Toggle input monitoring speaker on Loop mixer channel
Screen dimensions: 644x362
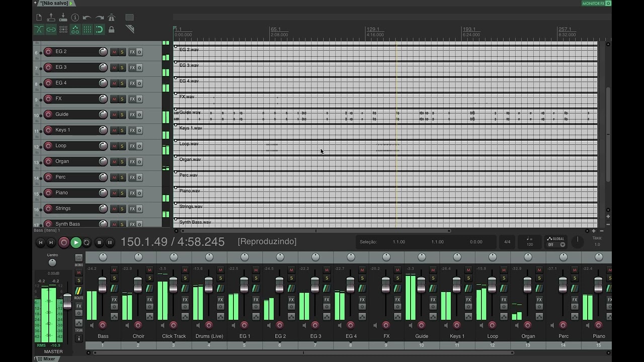pyautogui.click(x=481, y=325)
